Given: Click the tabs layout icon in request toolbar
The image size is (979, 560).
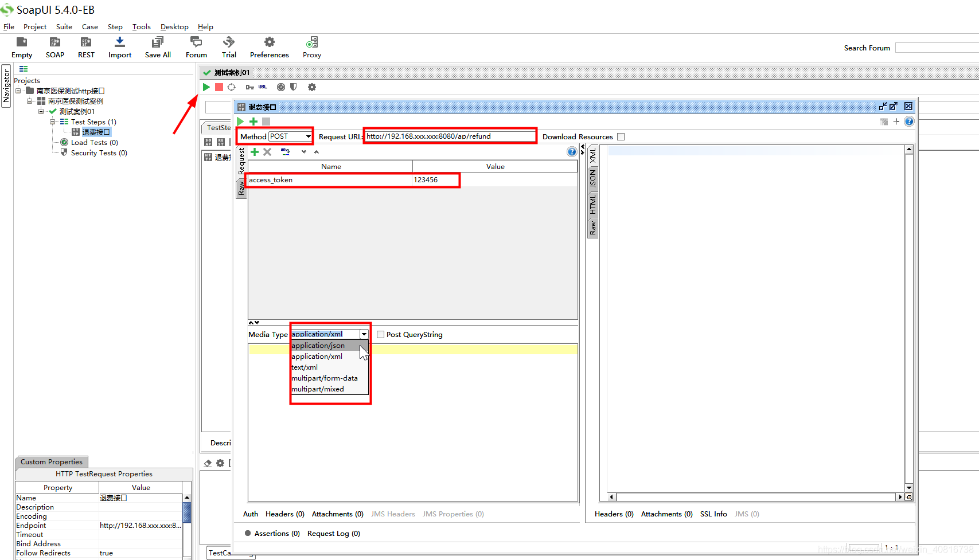Looking at the screenshot, I should point(884,122).
